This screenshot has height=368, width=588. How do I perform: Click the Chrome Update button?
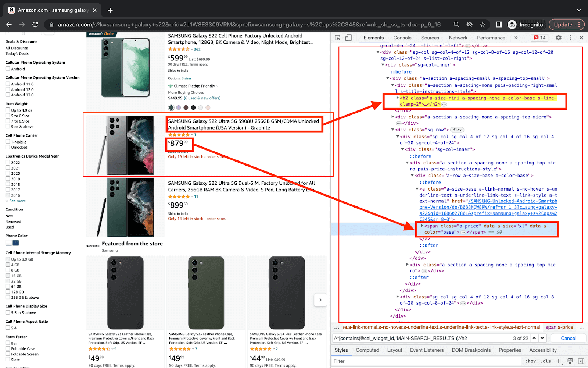(x=566, y=25)
